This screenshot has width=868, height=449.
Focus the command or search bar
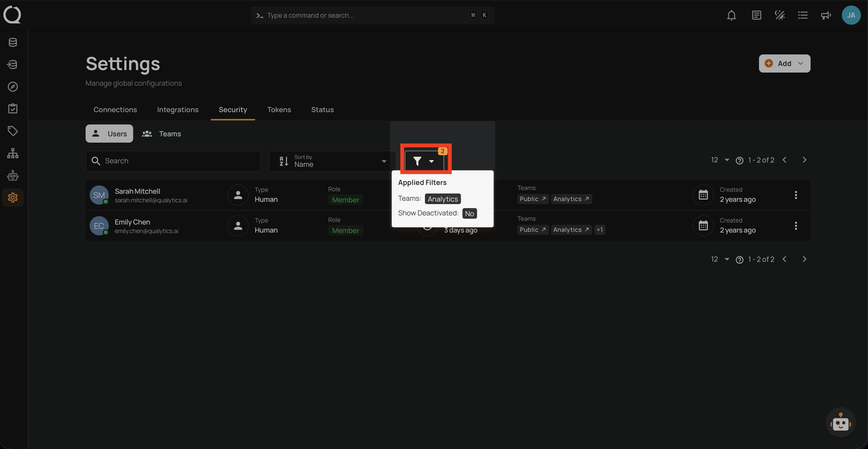tap(373, 15)
